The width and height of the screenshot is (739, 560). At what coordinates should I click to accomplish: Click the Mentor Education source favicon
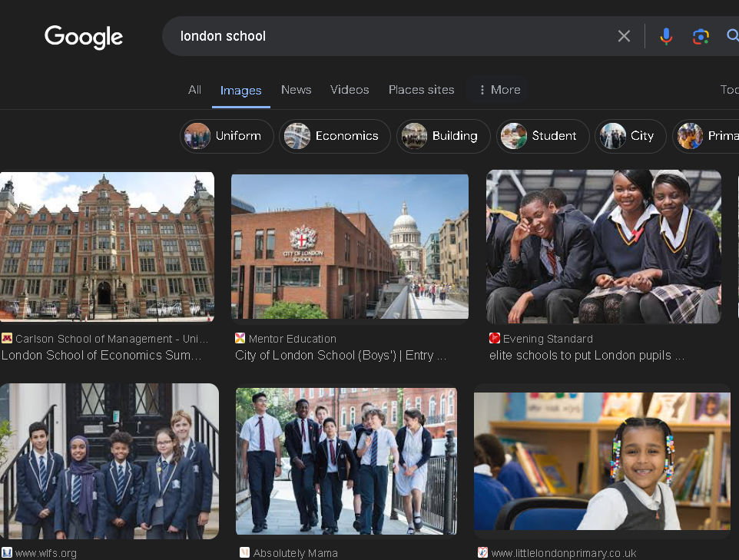(240, 339)
